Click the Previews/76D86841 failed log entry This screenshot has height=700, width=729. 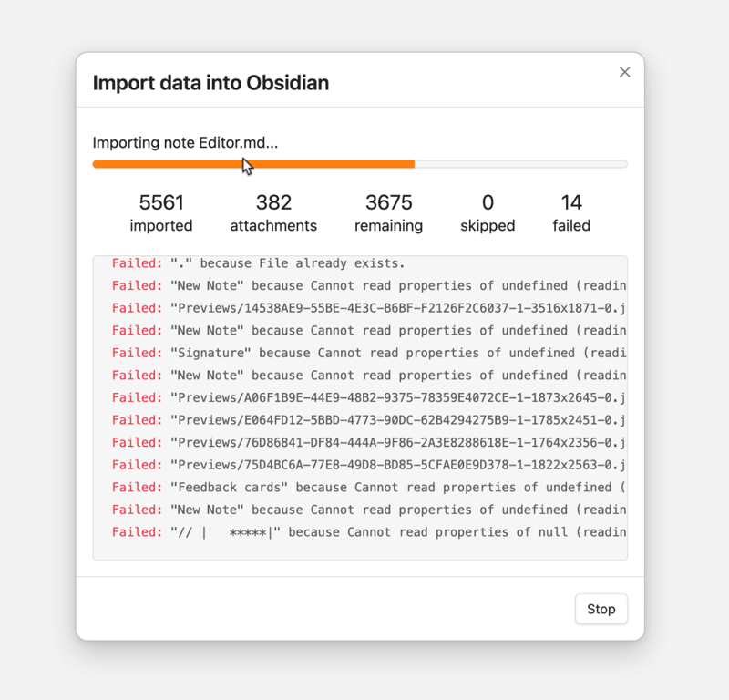369,442
